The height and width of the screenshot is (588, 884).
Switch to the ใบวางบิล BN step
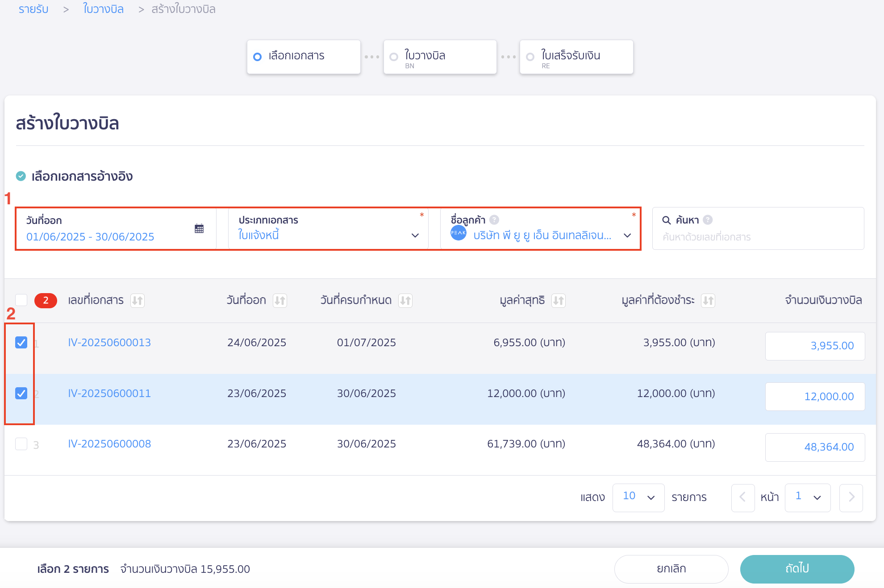[440, 57]
